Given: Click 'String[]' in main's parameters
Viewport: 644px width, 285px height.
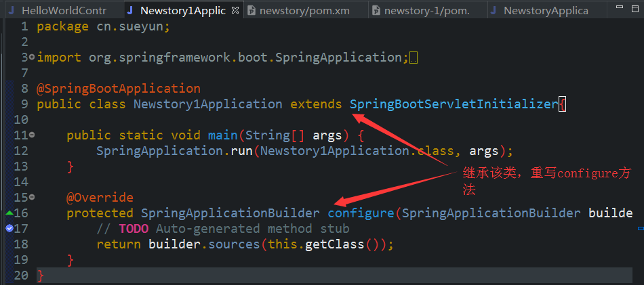Looking at the screenshot, I should 275,135.
